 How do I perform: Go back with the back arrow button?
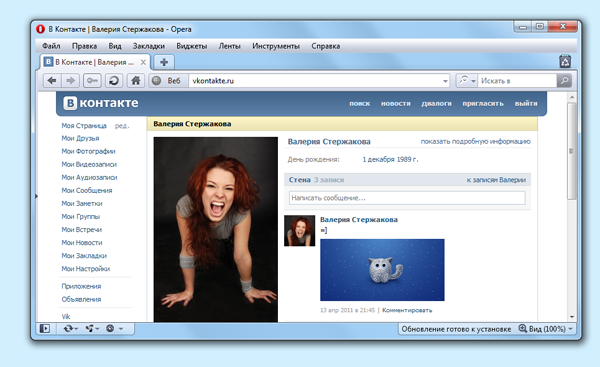pyautogui.click(x=52, y=81)
